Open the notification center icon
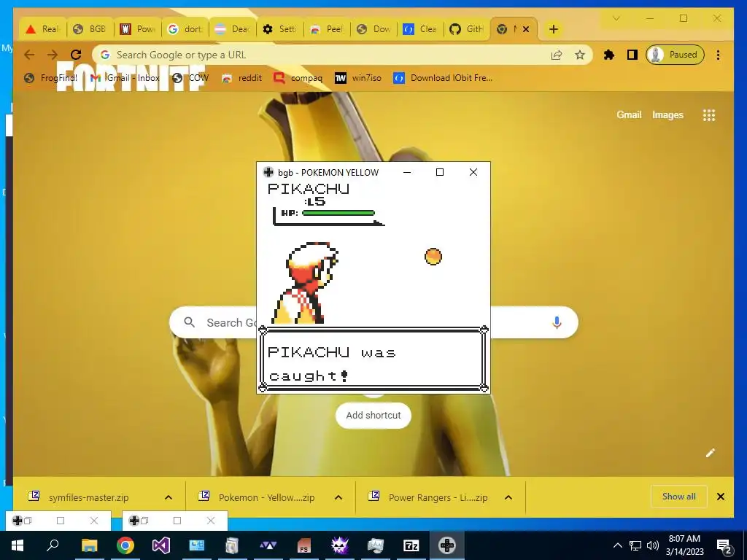Viewport: 747px width, 560px height. point(724,546)
